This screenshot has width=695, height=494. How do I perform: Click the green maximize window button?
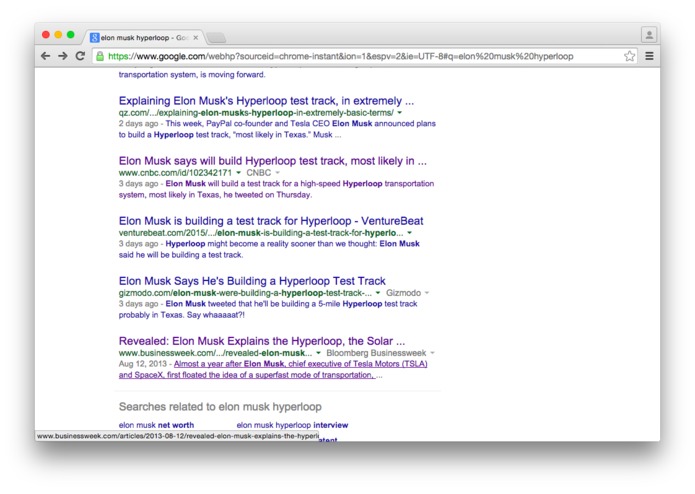[x=70, y=35]
